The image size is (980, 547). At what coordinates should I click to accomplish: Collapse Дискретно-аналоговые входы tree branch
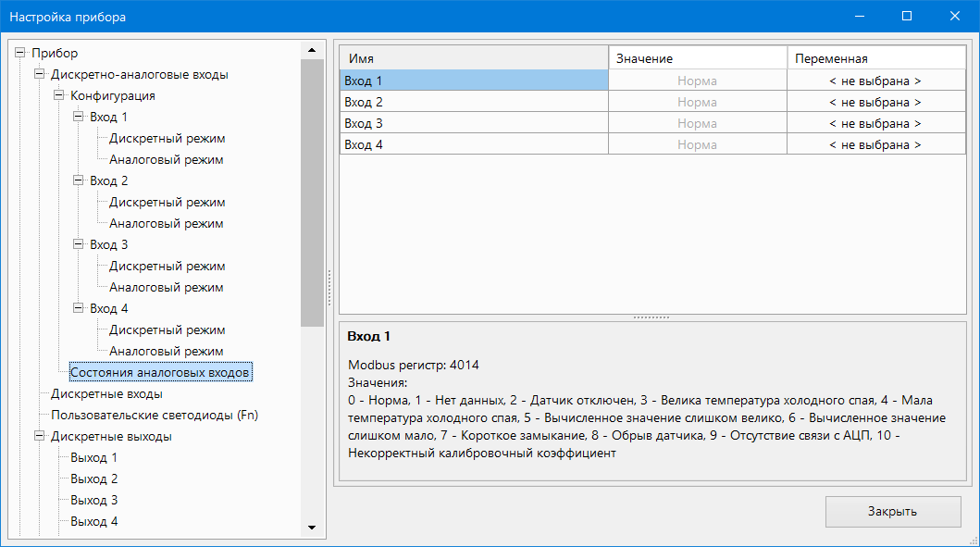(x=40, y=75)
